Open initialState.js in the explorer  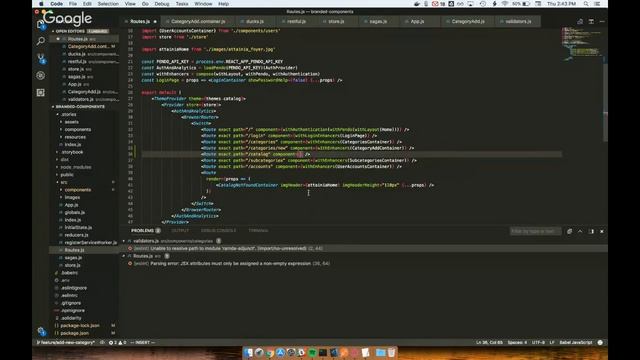pos(78,227)
